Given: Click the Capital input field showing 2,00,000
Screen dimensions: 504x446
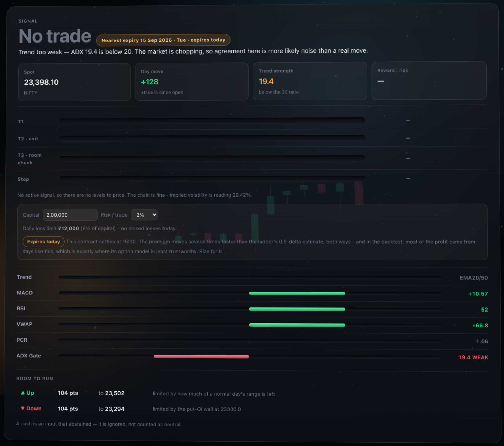Looking at the screenshot, I should (x=70, y=215).
